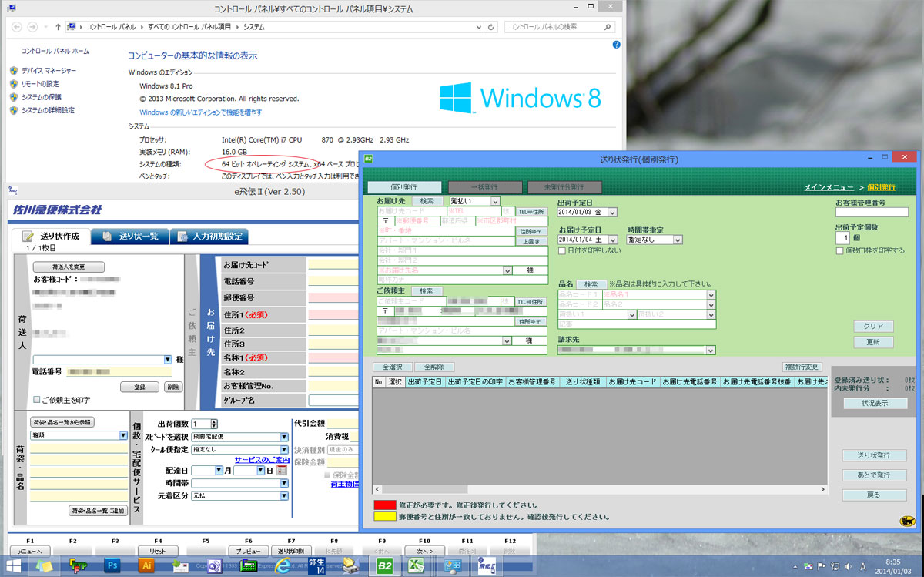
Task: Click the calendar icon next to 配達日
Action: (x=282, y=470)
